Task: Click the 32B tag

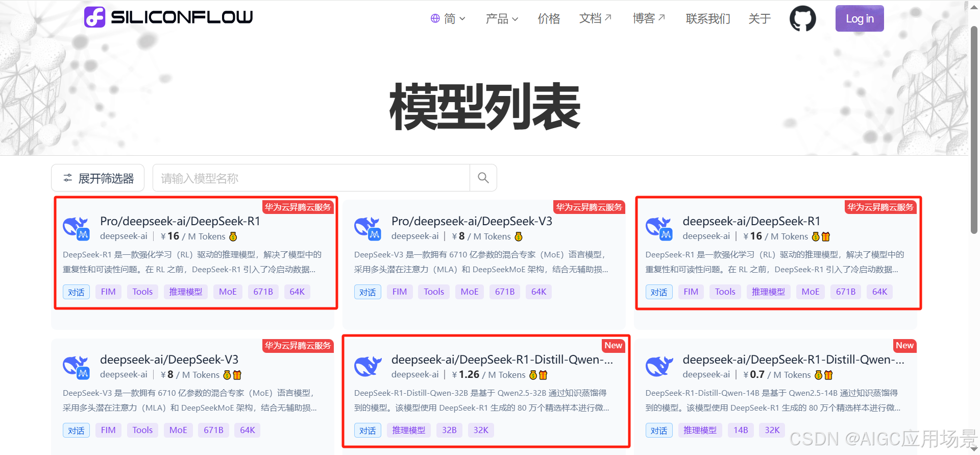Action: click(449, 430)
